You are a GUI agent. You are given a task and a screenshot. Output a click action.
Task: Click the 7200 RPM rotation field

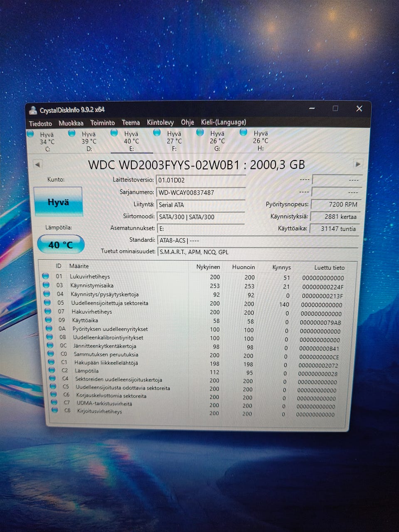point(335,204)
